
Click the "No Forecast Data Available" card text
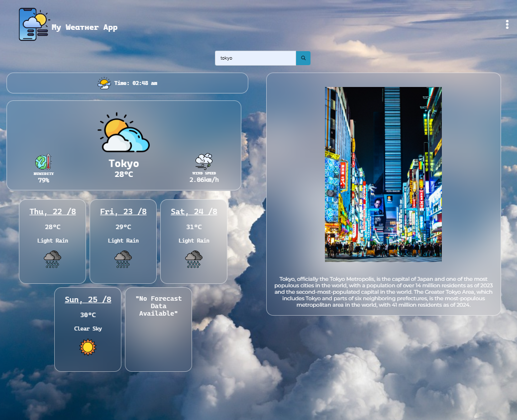point(159,306)
